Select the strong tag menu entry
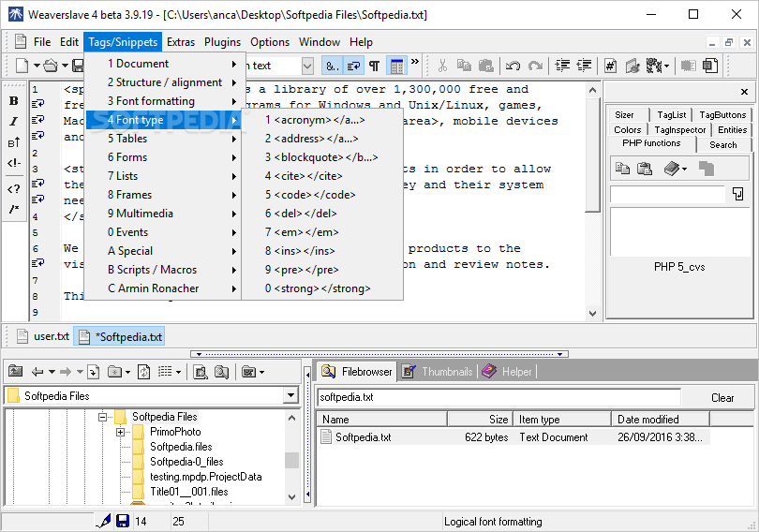 [x=322, y=288]
